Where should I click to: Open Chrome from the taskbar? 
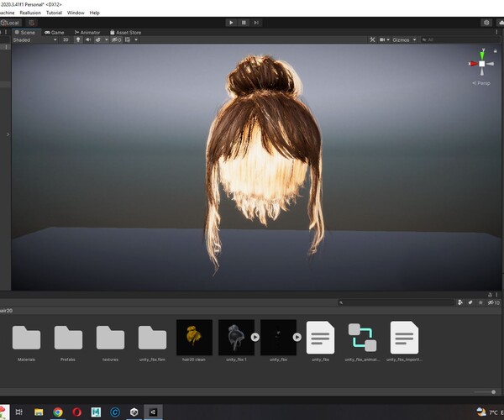point(58,412)
